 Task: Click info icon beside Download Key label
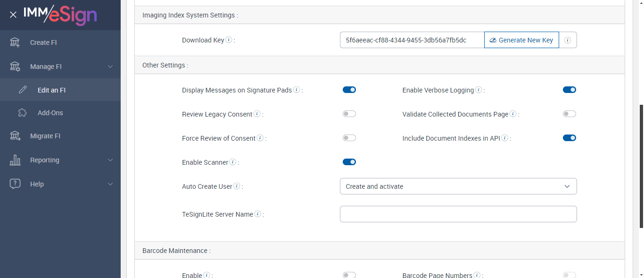[x=229, y=40]
